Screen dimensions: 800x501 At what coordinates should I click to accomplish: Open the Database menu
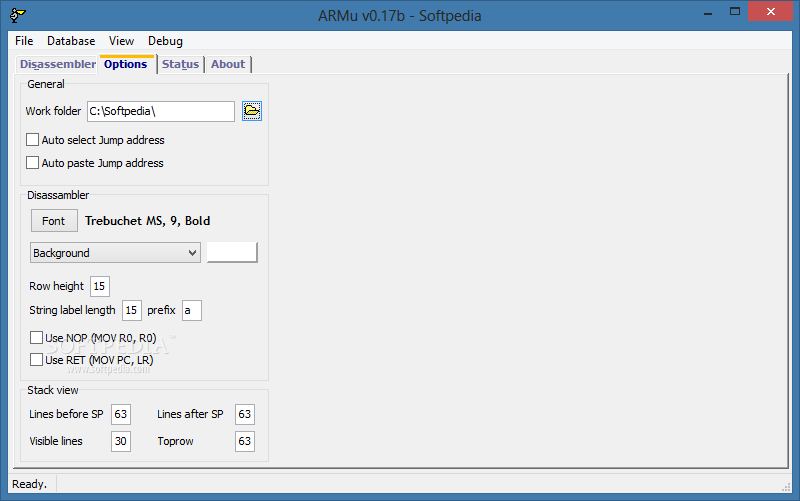[x=71, y=41]
